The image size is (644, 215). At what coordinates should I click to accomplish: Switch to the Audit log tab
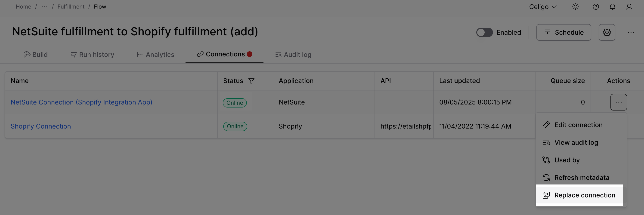coord(293,54)
